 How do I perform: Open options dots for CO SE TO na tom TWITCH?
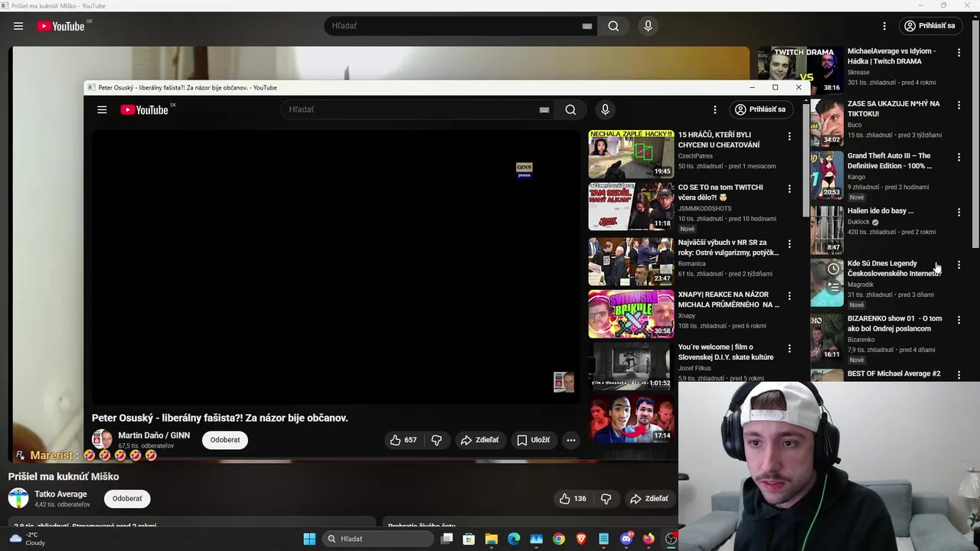click(x=789, y=188)
